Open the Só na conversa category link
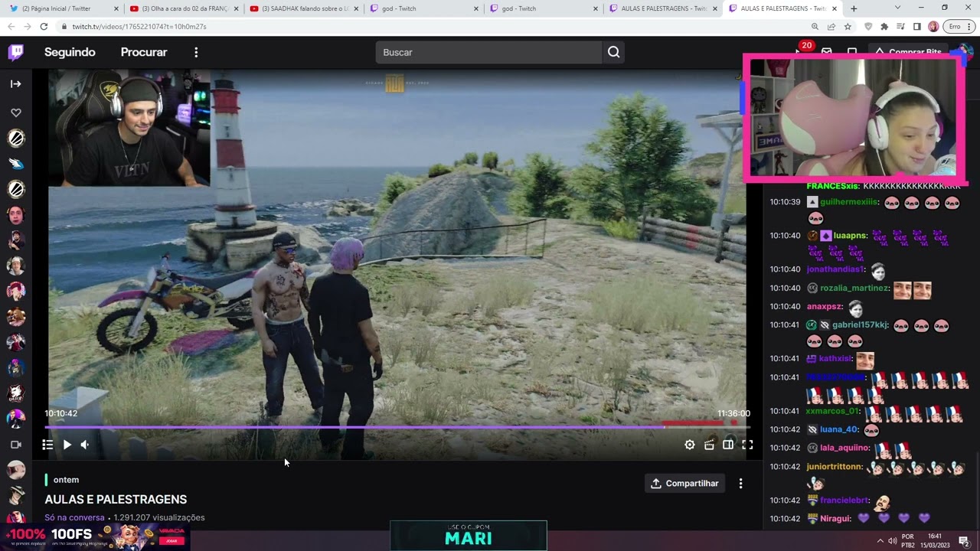Viewport: 980px width, 551px height. click(74, 517)
